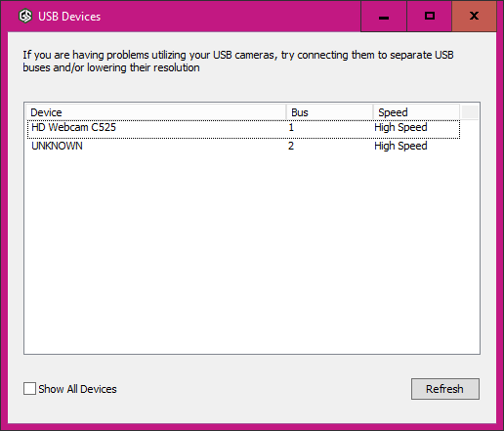Select the HD Webcam C525 row
Screen dimensions: 504x431
(243, 129)
